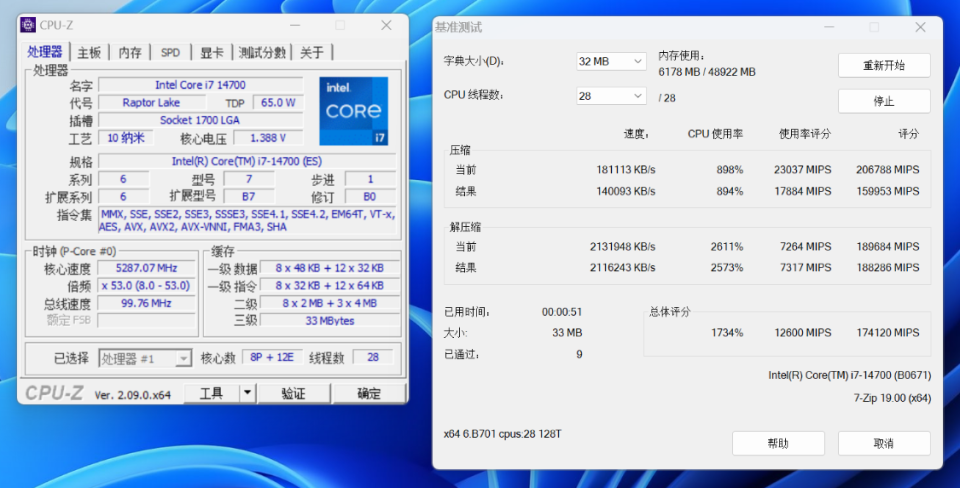Minimize the 基准测试 window
The width and height of the screenshot is (960, 488).
tap(829, 27)
